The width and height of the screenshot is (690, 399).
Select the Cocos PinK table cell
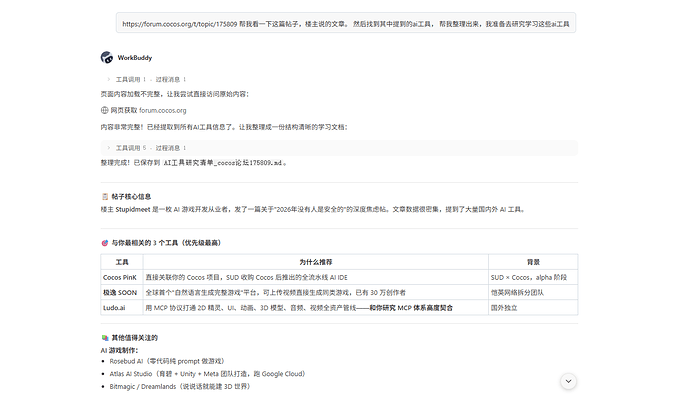tap(122, 278)
